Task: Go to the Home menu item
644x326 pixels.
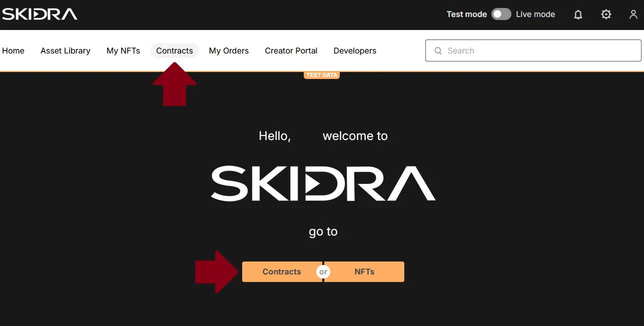Action: click(x=13, y=50)
